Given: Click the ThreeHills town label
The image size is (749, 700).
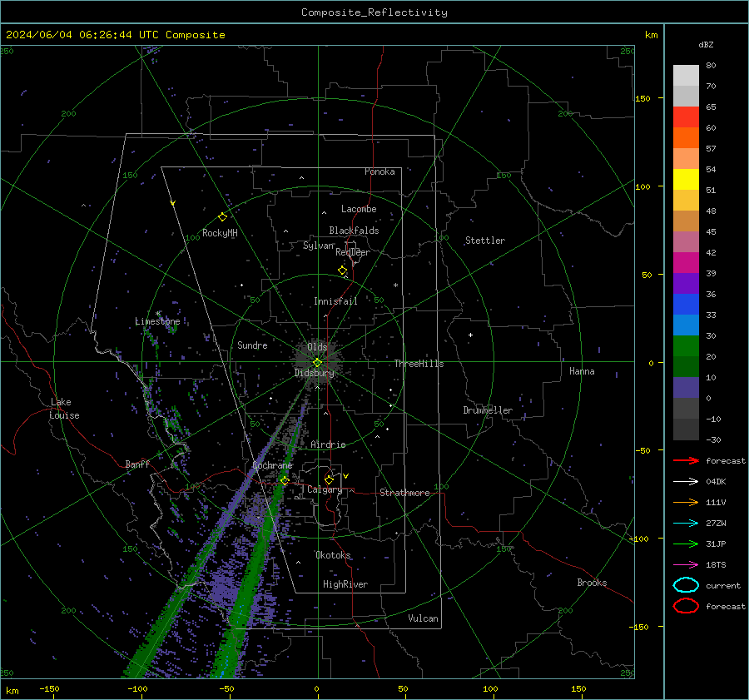Looking at the screenshot, I should tap(419, 364).
